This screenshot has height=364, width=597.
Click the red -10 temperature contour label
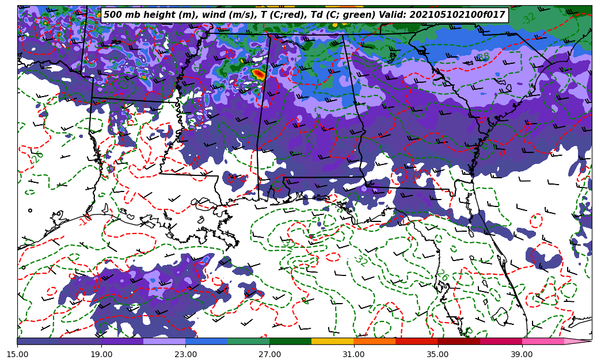85,219
